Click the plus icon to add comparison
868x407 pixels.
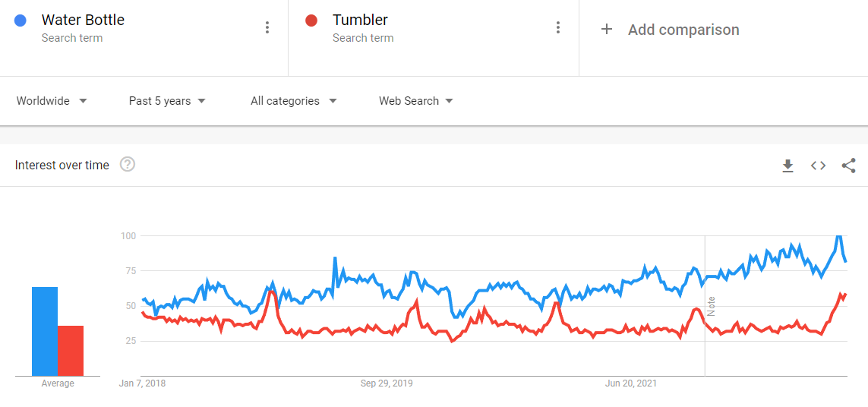click(x=606, y=30)
